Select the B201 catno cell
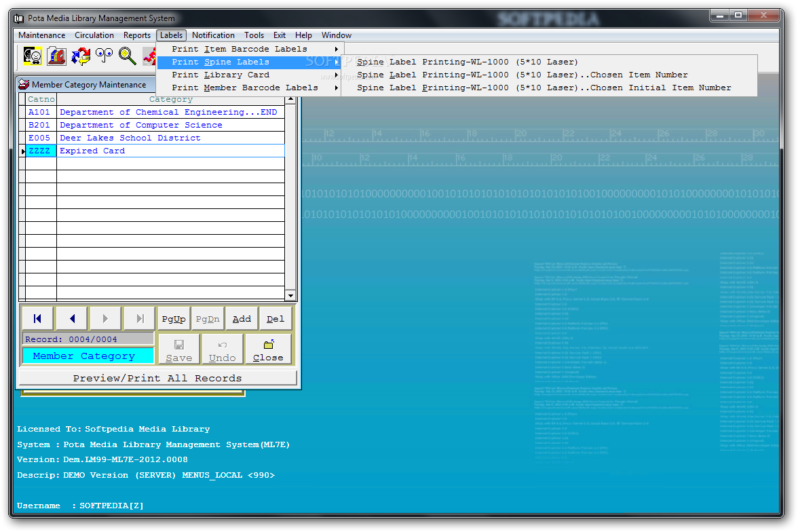The width and height of the screenshot is (798, 532). pyautogui.click(x=41, y=125)
